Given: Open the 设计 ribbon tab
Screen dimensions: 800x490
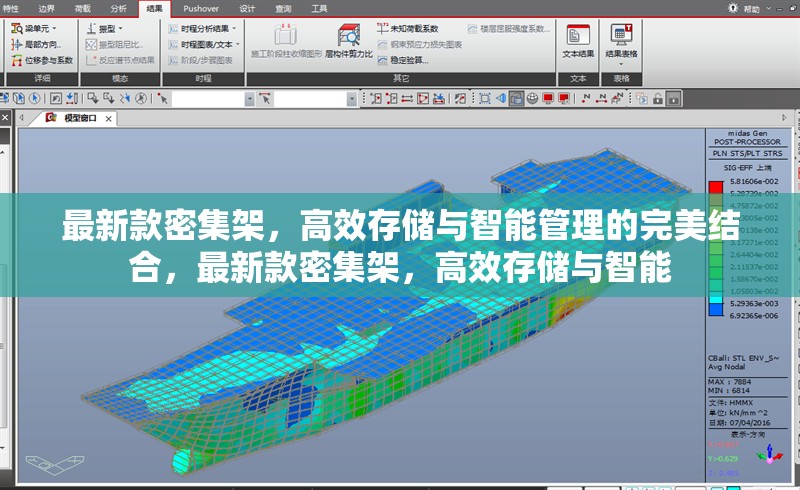Looking at the screenshot, I should click(x=247, y=8).
